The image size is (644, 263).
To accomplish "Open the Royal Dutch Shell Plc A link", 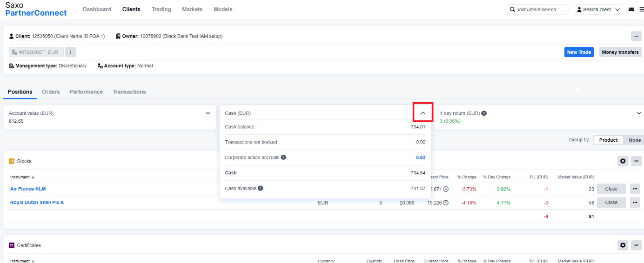I will point(37,203).
